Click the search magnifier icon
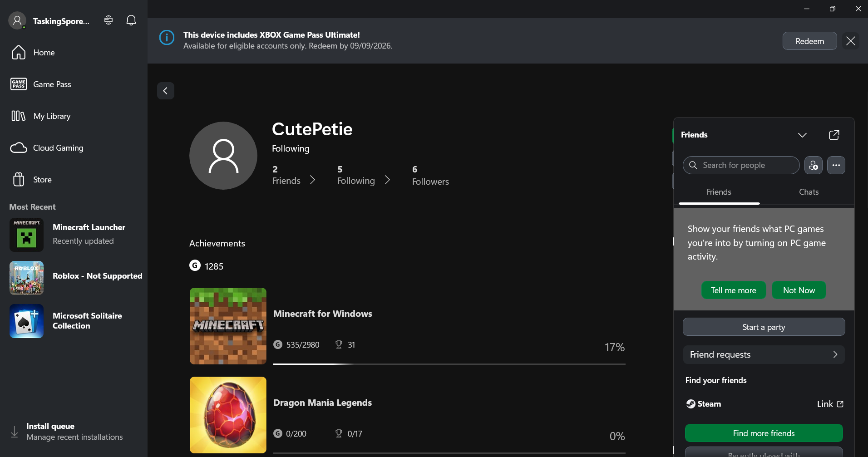 pyautogui.click(x=693, y=165)
